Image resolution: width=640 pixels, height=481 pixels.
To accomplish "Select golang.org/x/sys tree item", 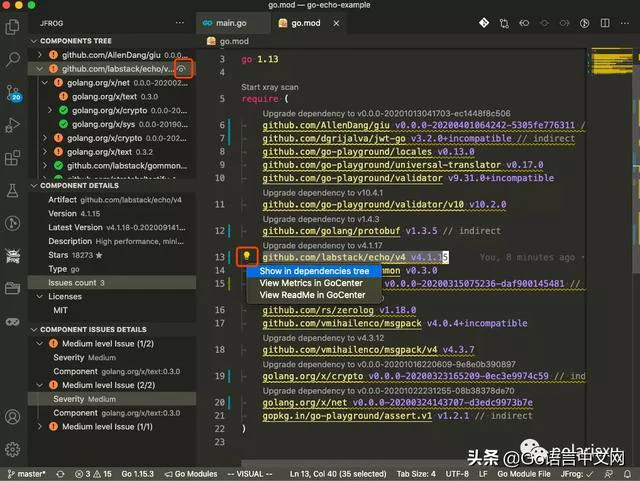I will tap(112, 124).
